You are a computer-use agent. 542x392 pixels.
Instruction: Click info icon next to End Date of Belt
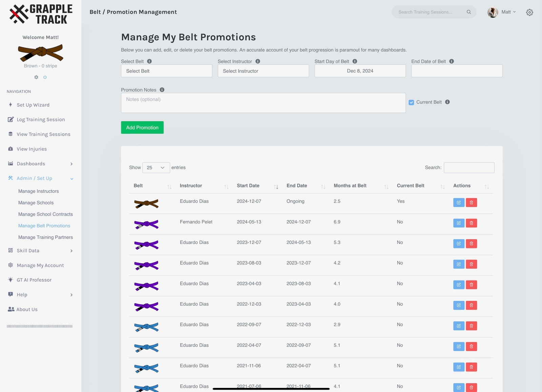coord(451,61)
